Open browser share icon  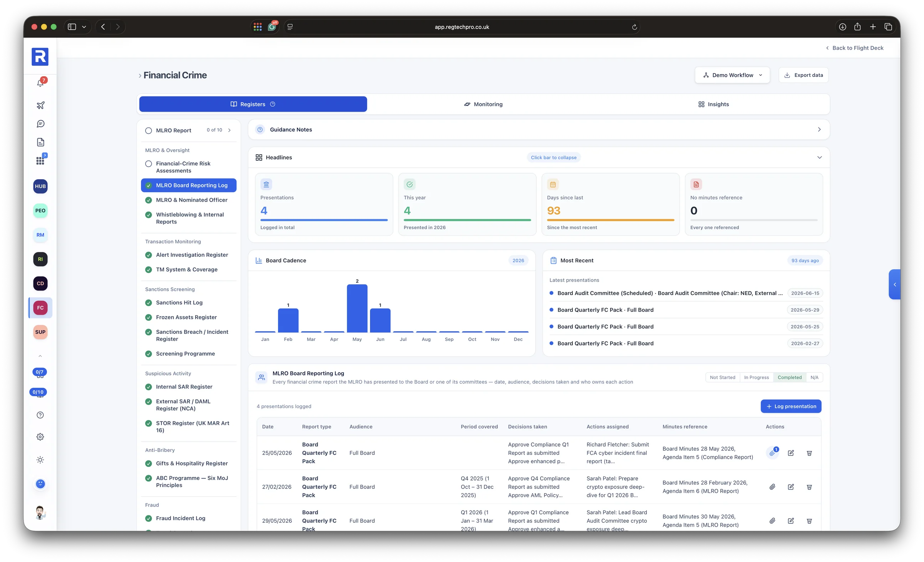[857, 27]
